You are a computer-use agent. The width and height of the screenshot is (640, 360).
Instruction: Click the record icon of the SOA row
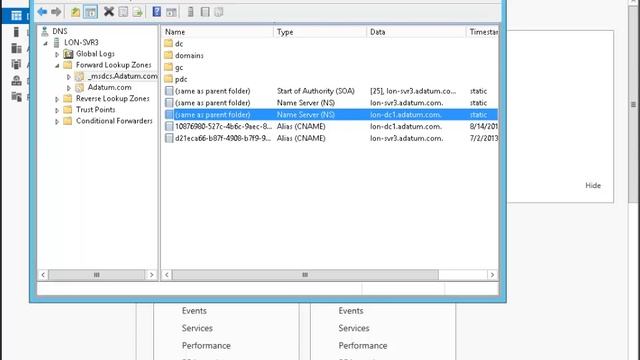click(169, 91)
